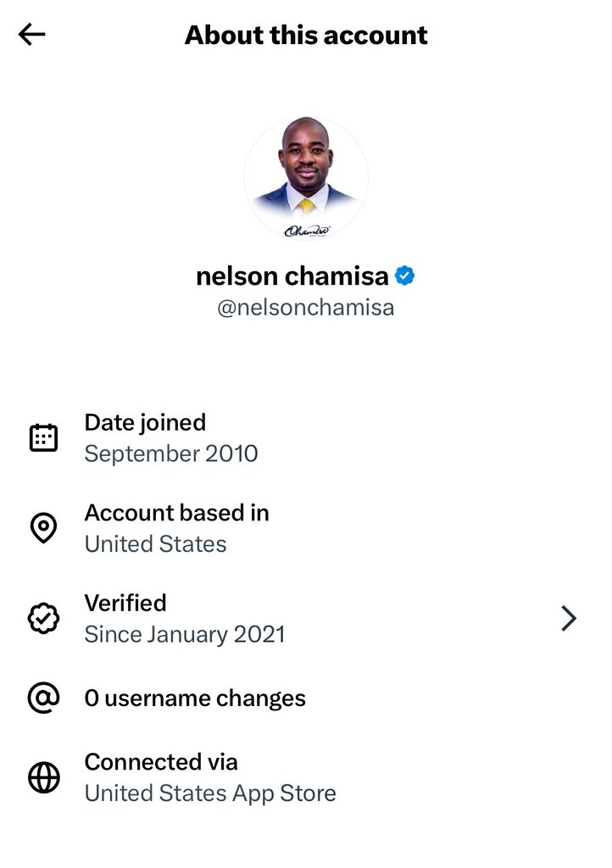
Task: Click the 'United States' location value
Action: click(x=155, y=543)
